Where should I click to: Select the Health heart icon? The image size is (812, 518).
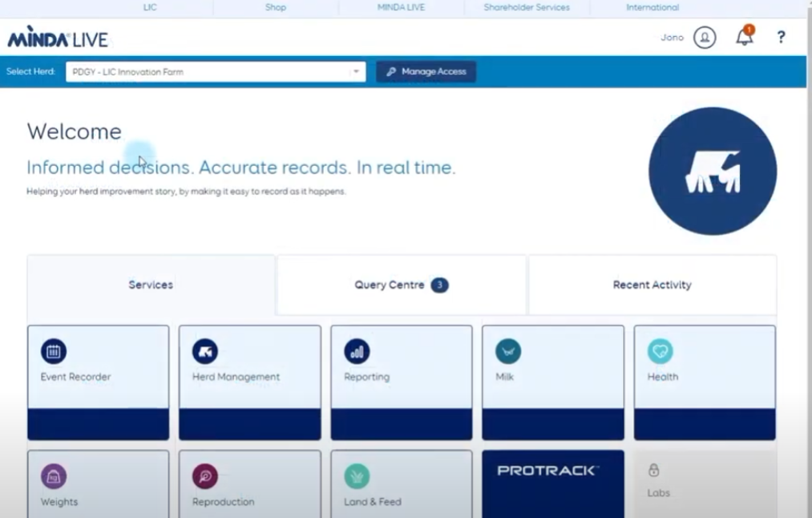pyautogui.click(x=661, y=351)
